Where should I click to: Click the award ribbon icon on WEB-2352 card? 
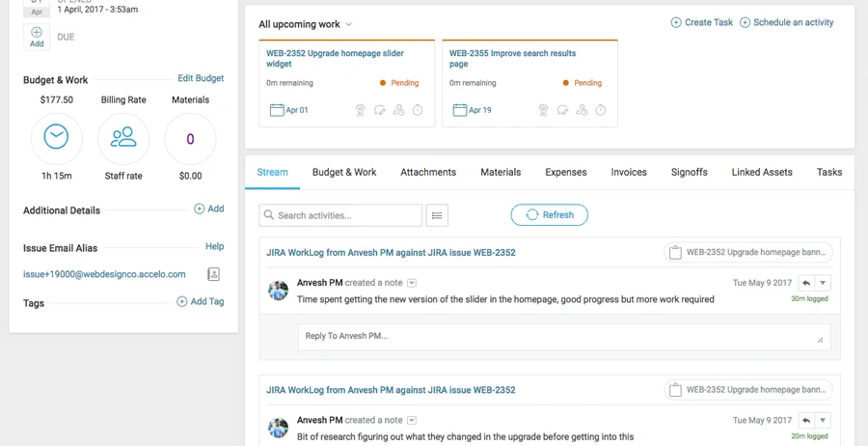click(361, 110)
